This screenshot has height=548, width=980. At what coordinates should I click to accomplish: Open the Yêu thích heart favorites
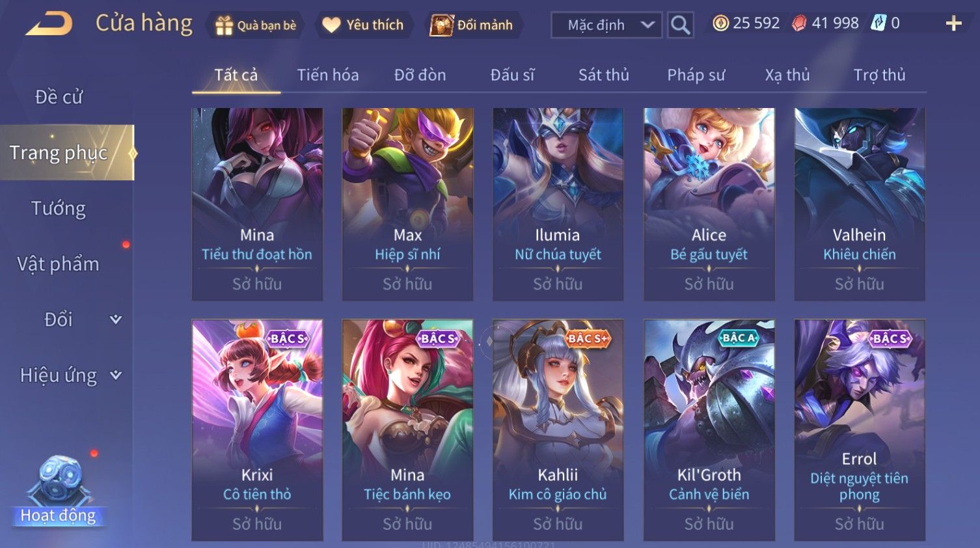pyautogui.click(x=363, y=25)
